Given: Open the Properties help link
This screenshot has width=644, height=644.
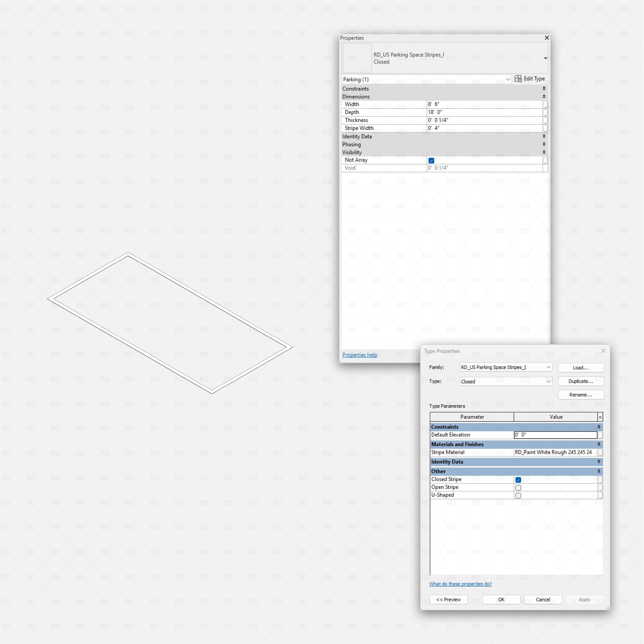Looking at the screenshot, I should [359, 355].
